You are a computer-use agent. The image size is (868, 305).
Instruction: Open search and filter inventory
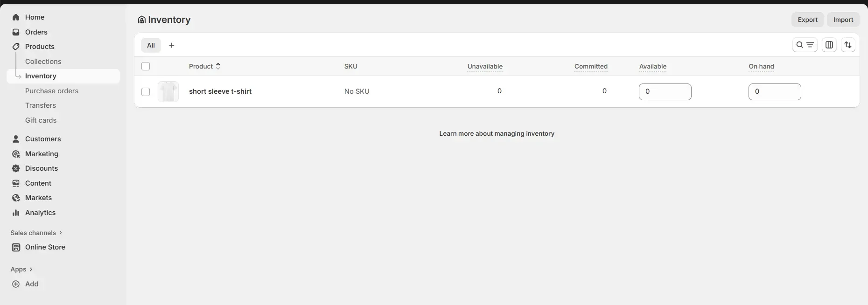click(805, 45)
